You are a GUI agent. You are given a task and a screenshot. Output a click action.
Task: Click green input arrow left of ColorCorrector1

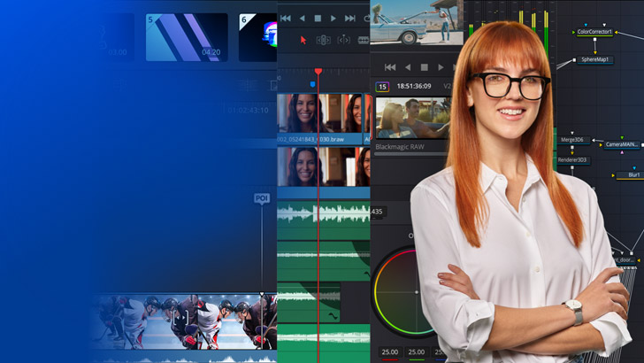click(573, 32)
